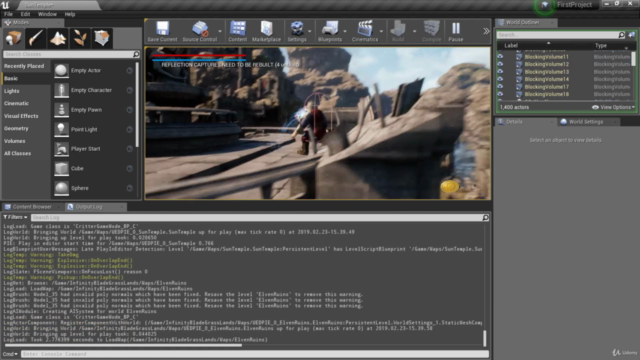This screenshot has width=640, height=360.
Task: Expand the Cinematics dropdown arrow
Action: pos(381,31)
